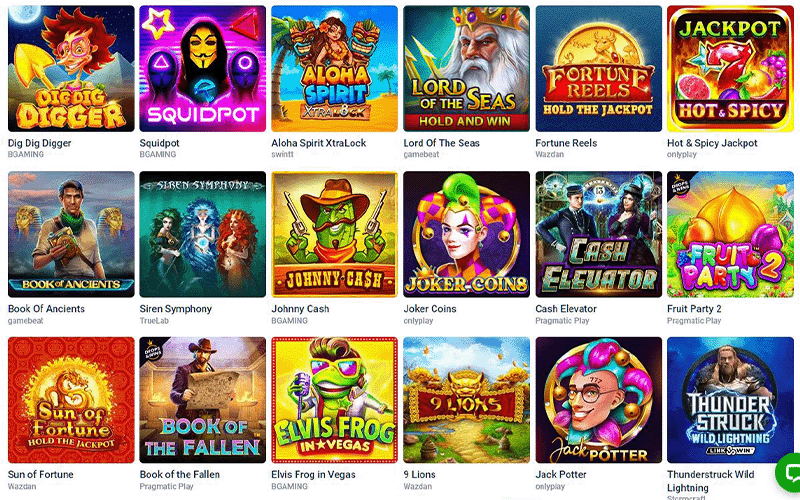This screenshot has width=800, height=500.
Task: Open Hot & Spicy Jackpot game tile
Action: 730,69
